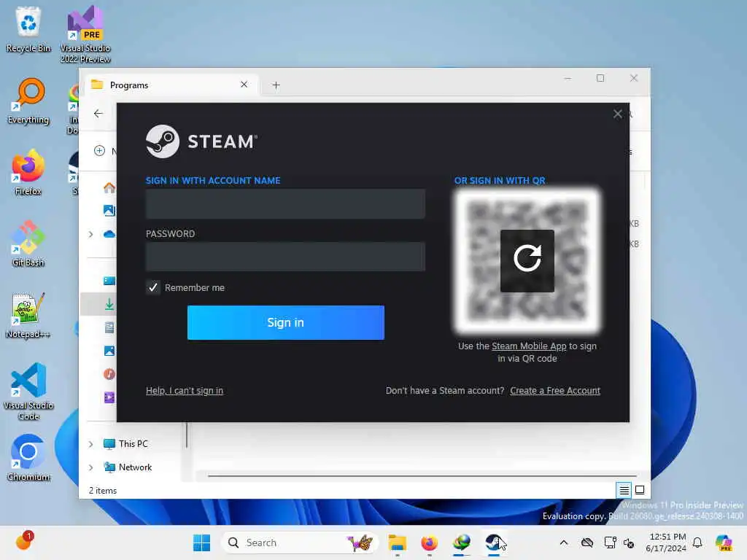The height and width of the screenshot is (560, 747).
Task: Click the account name input field
Action: 285,204
